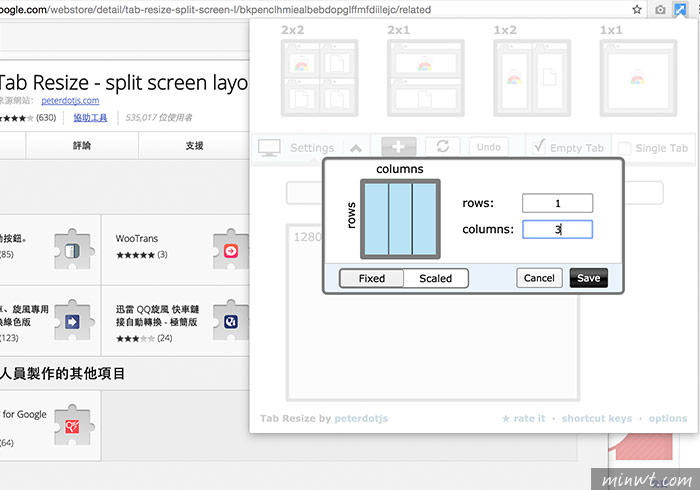Toggle the Empty Tab checkbox
The image size is (700, 490).
click(x=539, y=146)
